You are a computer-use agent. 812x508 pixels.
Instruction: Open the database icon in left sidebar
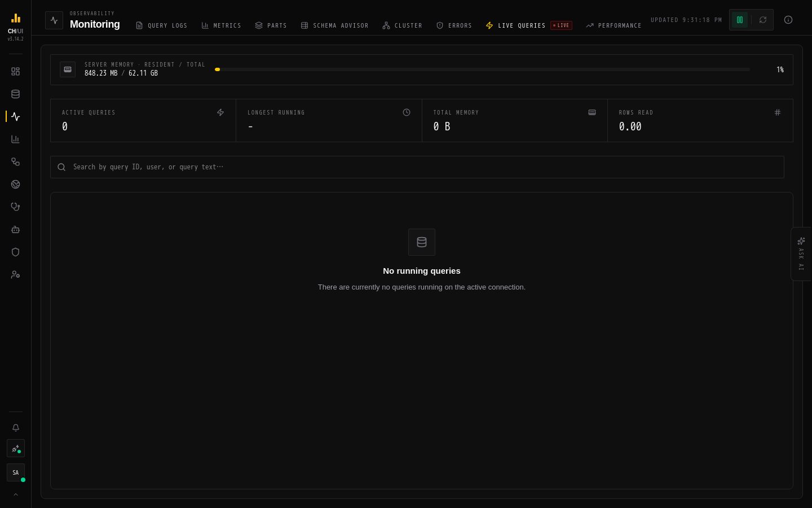point(15,94)
